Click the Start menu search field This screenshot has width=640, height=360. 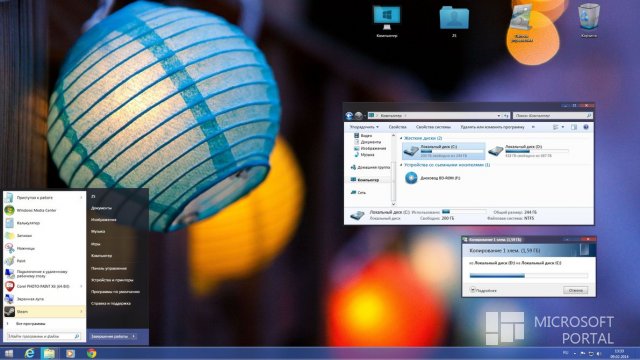click(43, 336)
